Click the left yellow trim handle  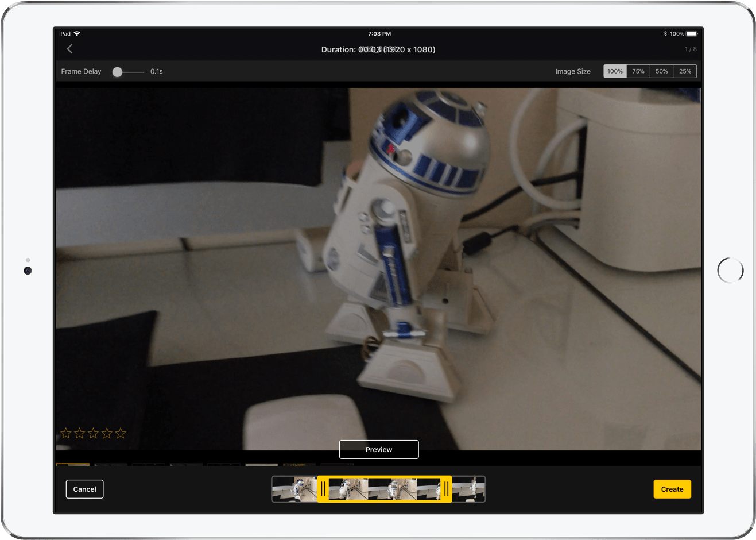coord(323,489)
